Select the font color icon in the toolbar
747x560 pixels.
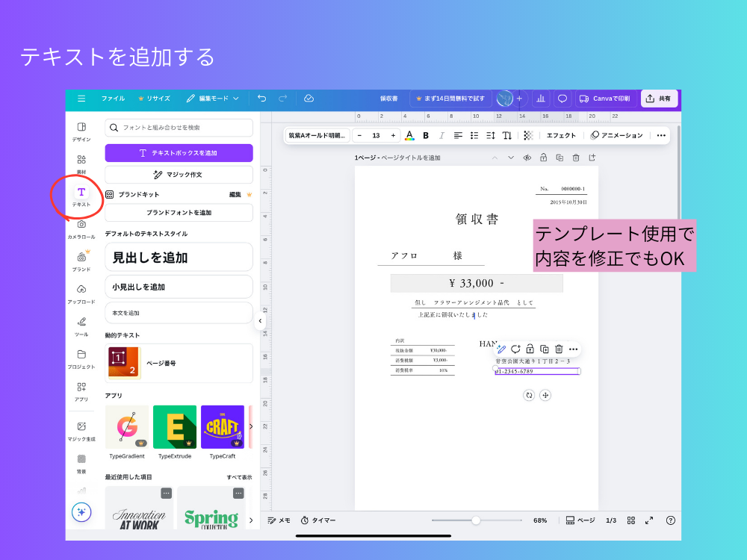point(409,136)
